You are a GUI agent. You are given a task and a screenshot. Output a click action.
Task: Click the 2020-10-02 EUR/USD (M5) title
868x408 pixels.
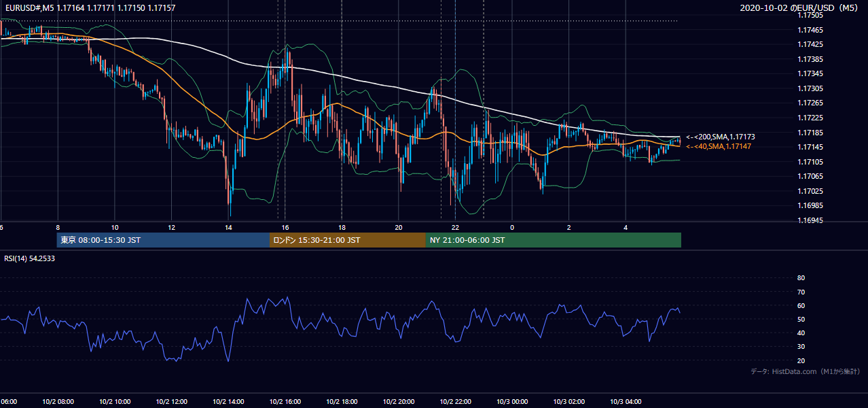800,7
